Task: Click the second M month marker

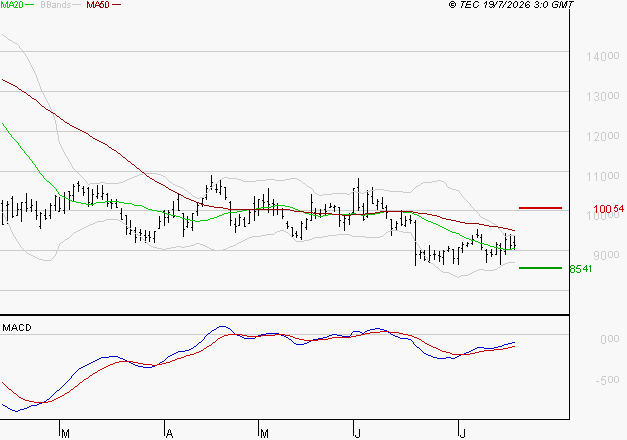Action: click(x=264, y=434)
